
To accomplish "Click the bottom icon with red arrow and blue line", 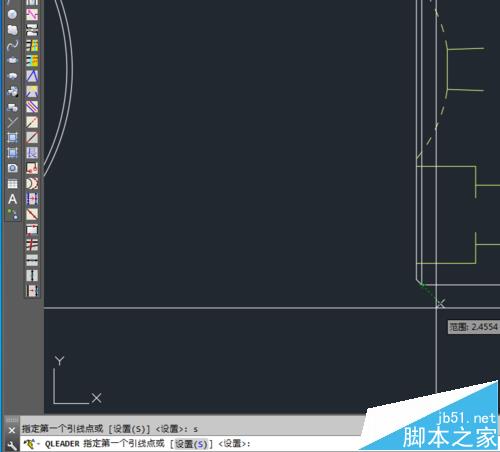I will 32,291.
